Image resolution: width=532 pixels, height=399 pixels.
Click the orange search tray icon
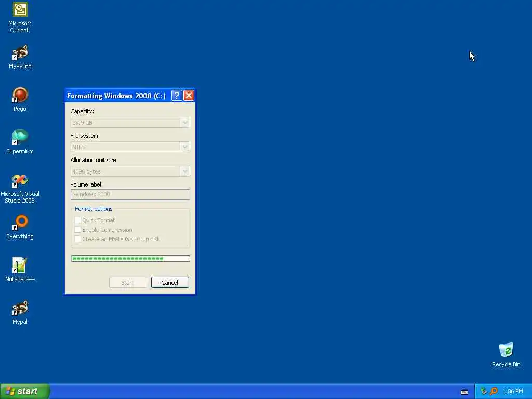point(494,391)
